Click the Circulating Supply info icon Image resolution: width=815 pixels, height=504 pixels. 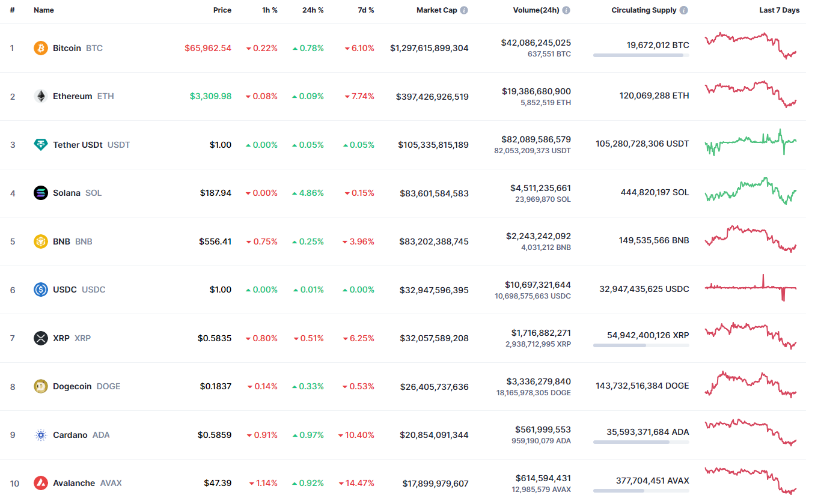coord(684,10)
